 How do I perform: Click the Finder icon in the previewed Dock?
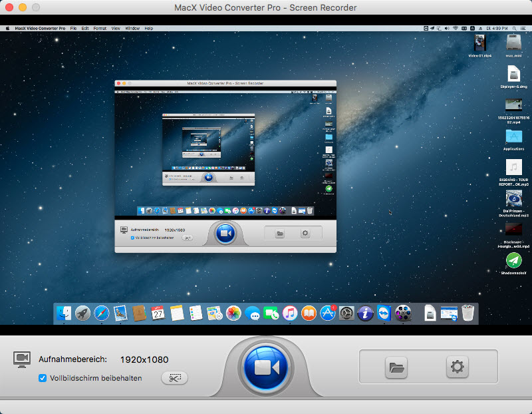tap(64, 313)
